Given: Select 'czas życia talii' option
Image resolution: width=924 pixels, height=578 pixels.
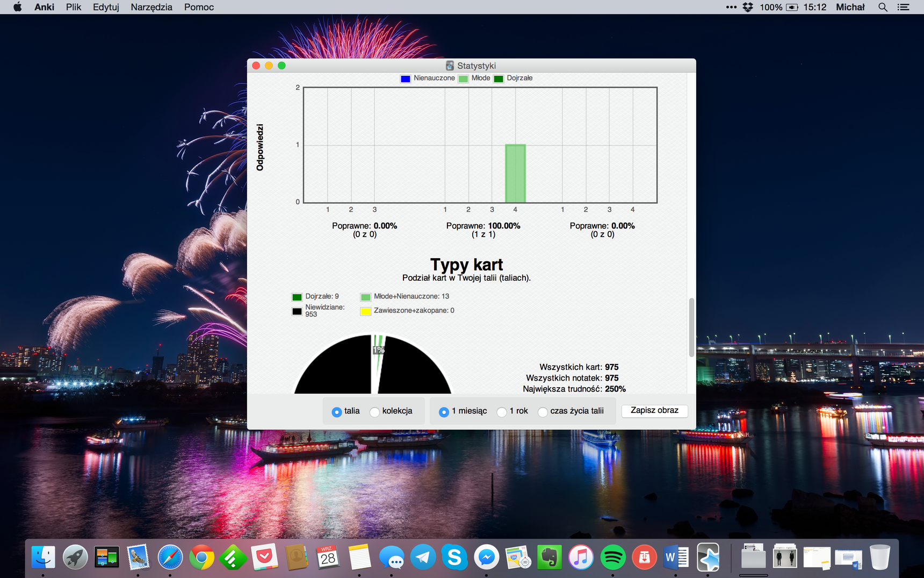Looking at the screenshot, I should click(x=543, y=412).
